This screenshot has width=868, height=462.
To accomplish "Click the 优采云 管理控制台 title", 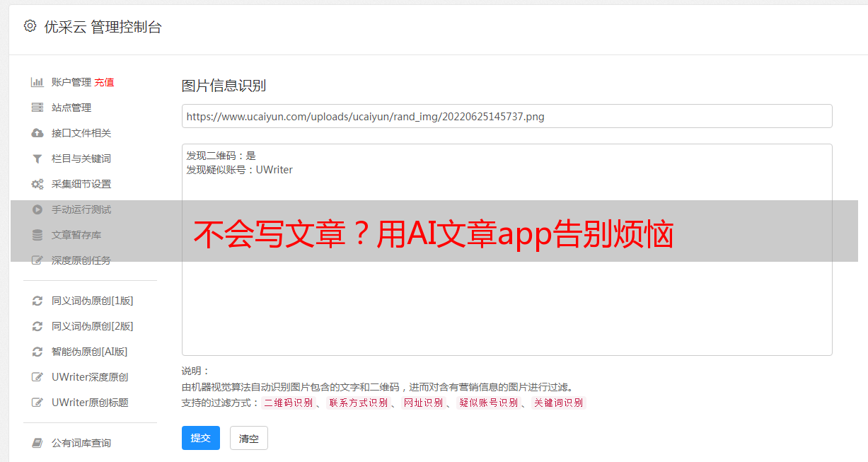I will [x=103, y=27].
